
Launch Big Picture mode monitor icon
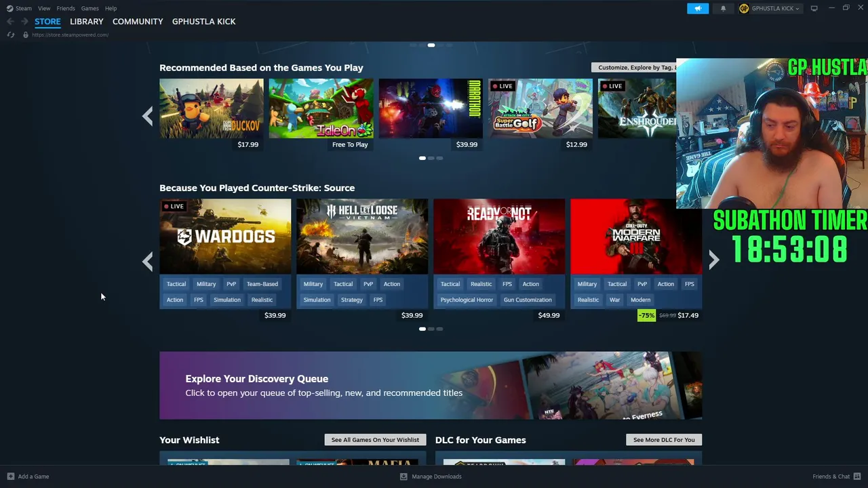click(814, 8)
